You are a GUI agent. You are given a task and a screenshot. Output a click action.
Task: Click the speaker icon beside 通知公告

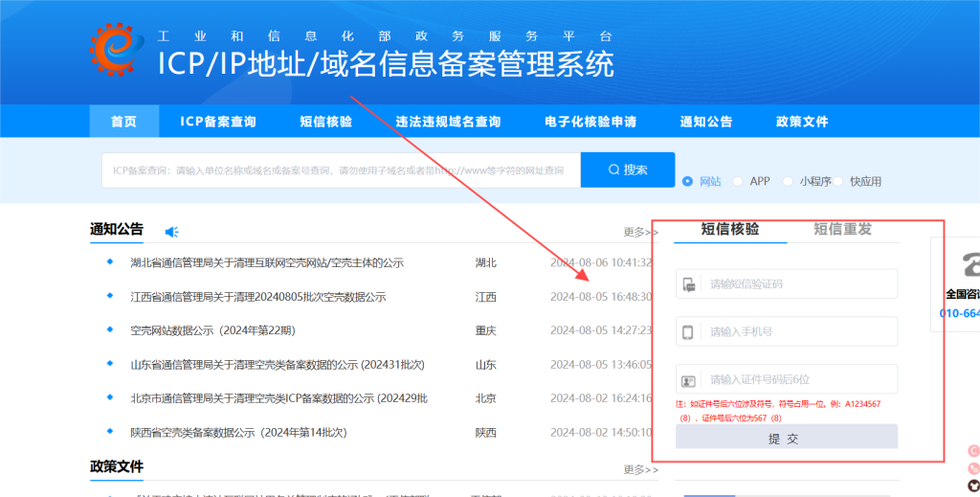coord(172,232)
